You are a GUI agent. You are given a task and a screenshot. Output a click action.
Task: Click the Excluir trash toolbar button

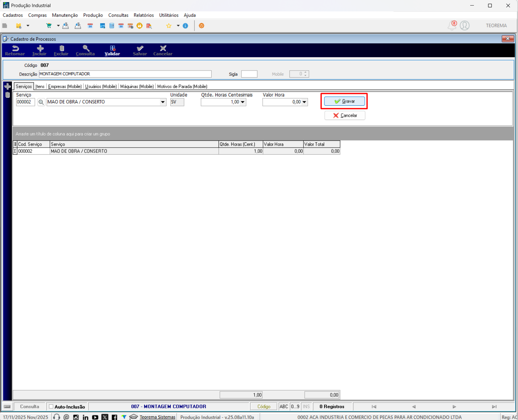61,51
